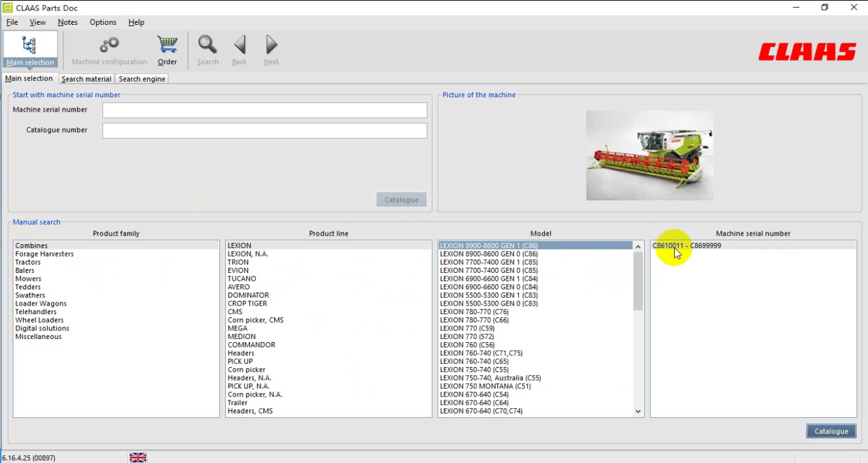The height and width of the screenshot is (463, 868).
Task: Click the Search magnifier tool
Action: point(208,50)
